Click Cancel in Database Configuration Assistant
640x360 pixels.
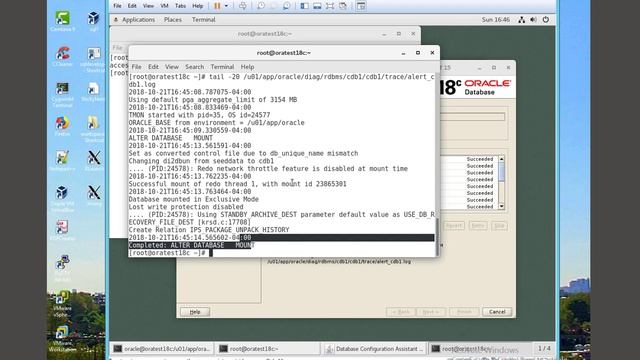497,312
